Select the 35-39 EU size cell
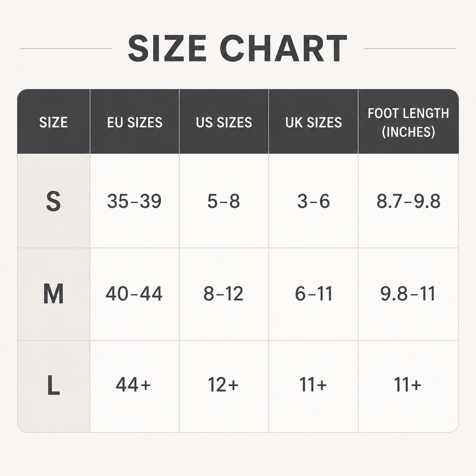The height and width of the screenshot is (476, 476). tap(134, 201)
